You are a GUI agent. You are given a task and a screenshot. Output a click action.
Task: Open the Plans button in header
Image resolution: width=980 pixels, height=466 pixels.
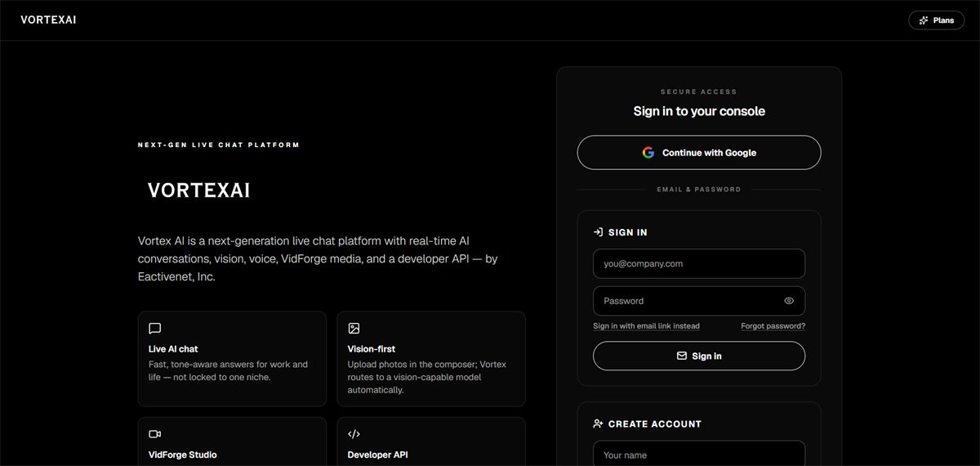tap(936, 20)
